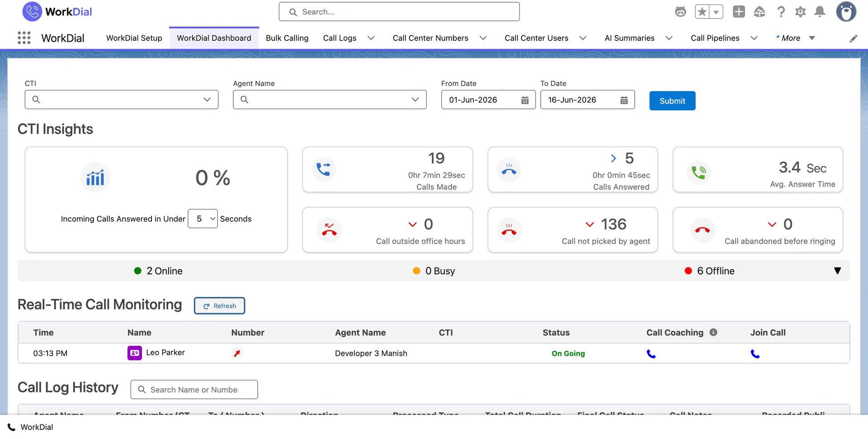Open the Leo Parker name link
This screenshot has width=868, height=439.
[x=165, y=352]
